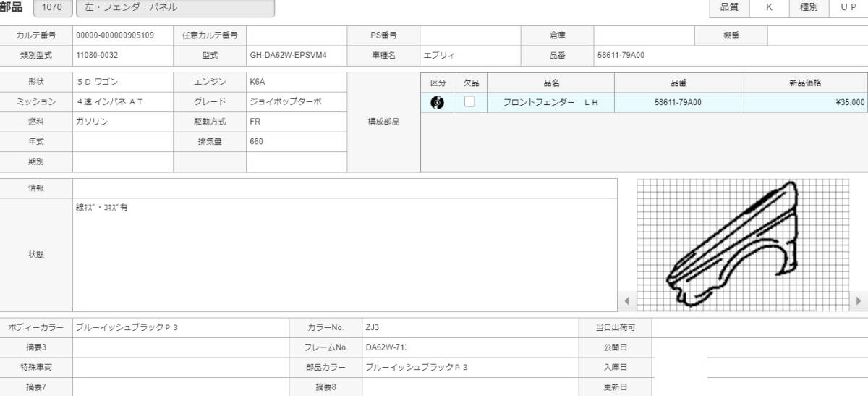Click the empty 特殊車両 field
Viewport: 868px width, 396px height.
point(181,367)
